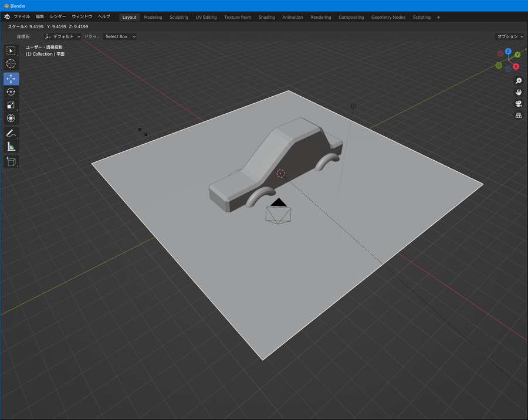Open the デフォルト orientation dropdown
The image size is (528, 420).
(x=63, y=36)
